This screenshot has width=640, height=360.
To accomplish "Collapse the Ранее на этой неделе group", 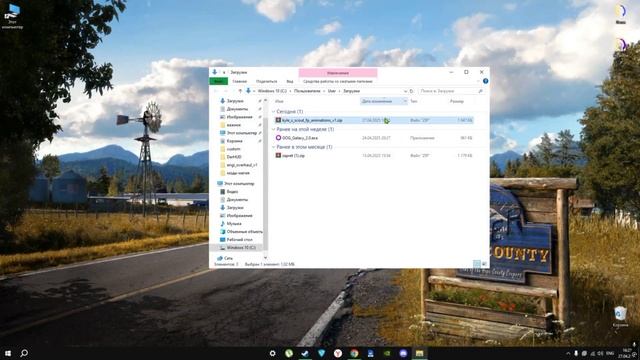I will (x=274, y=129).
